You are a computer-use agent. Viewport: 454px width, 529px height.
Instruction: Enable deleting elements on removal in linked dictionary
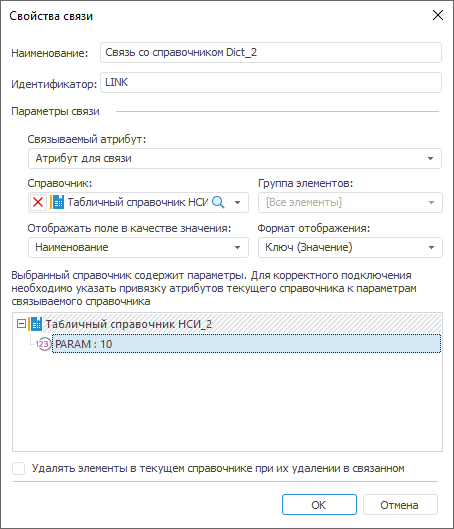tap(19, 468)
